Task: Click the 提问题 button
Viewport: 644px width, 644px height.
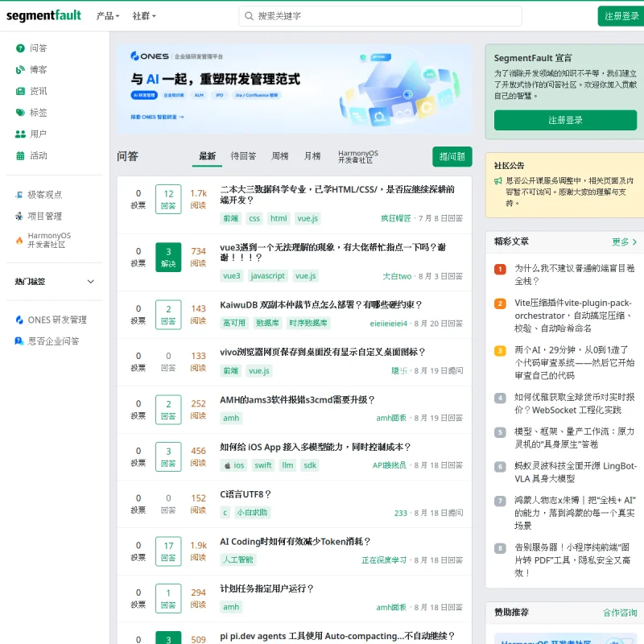Action: 452,156
